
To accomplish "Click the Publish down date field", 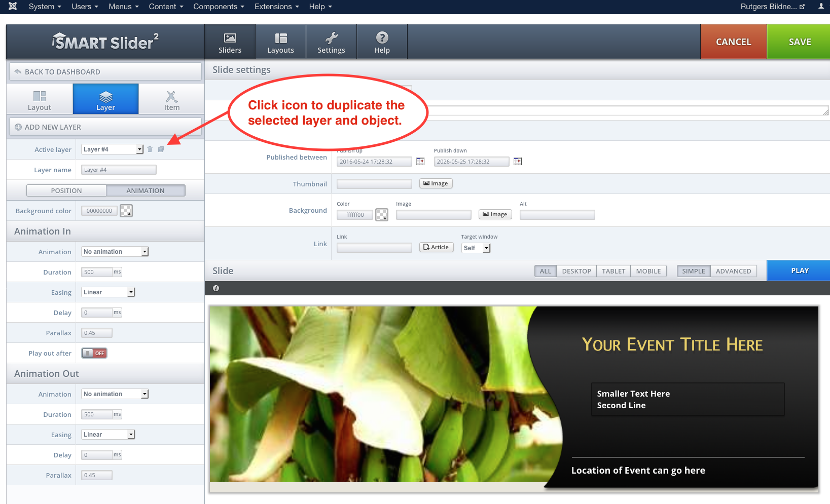I will (472, 162).
